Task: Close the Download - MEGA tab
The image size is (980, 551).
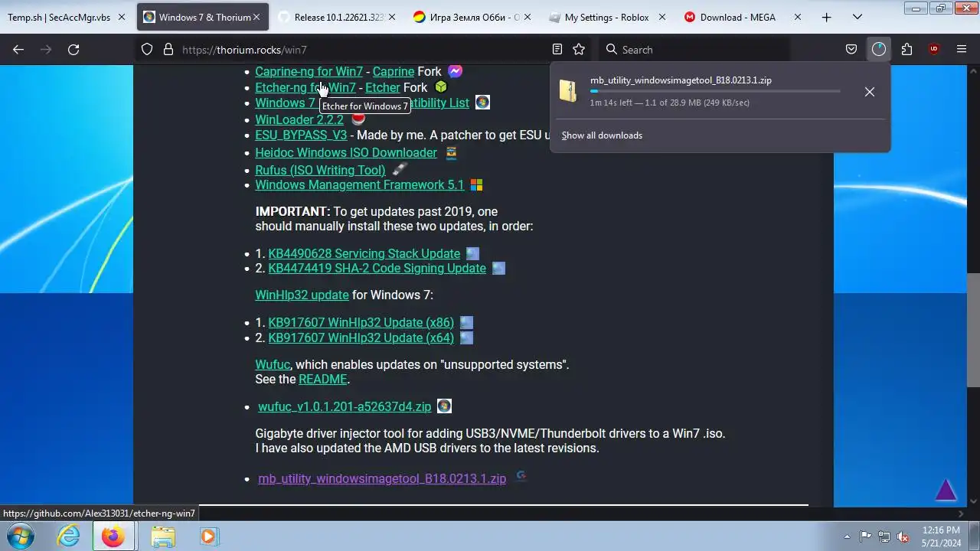Action: (797, 17)
